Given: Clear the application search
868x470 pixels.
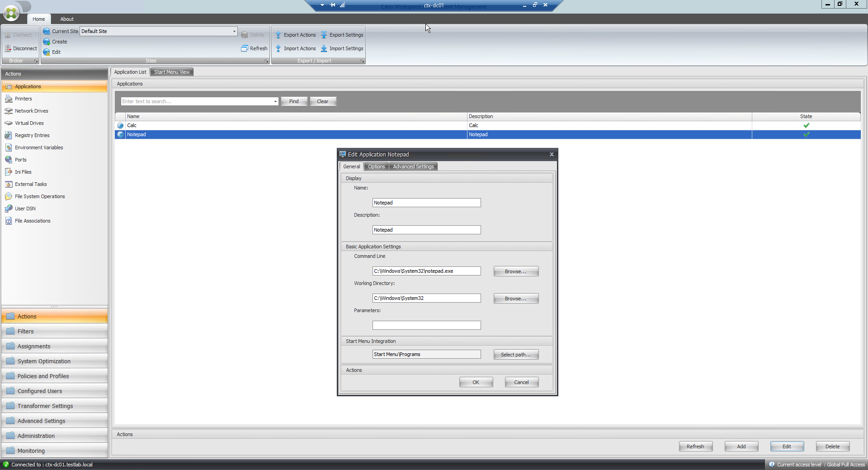Looking at the screenshot, I should coord(323,101).
